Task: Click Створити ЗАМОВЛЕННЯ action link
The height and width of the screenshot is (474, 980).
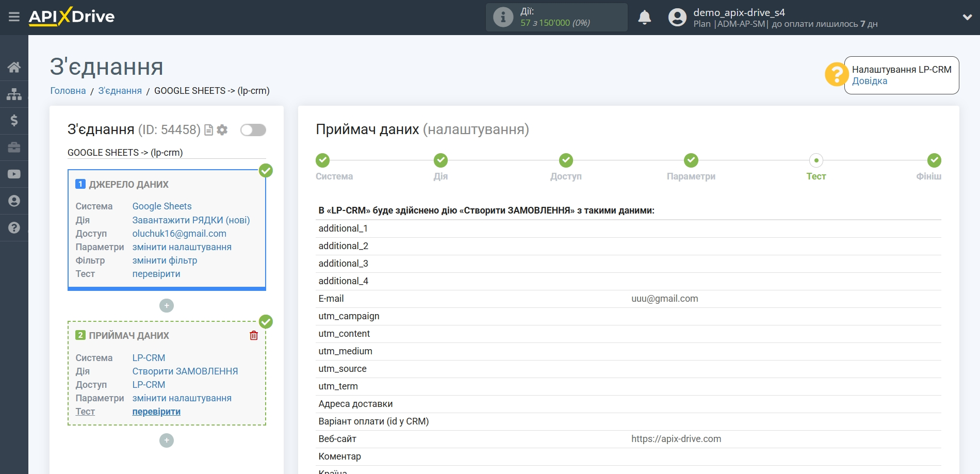Action: click(x=185, y=371)
